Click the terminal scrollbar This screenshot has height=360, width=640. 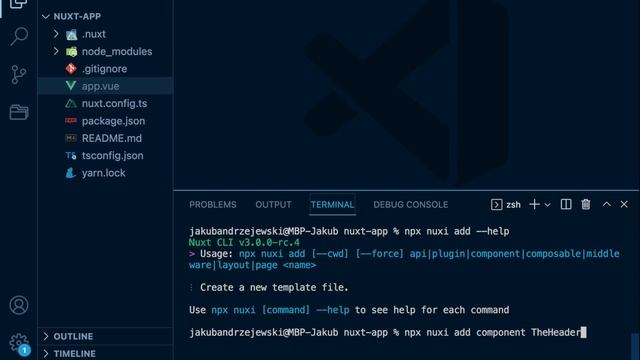(x=635, y=347)
